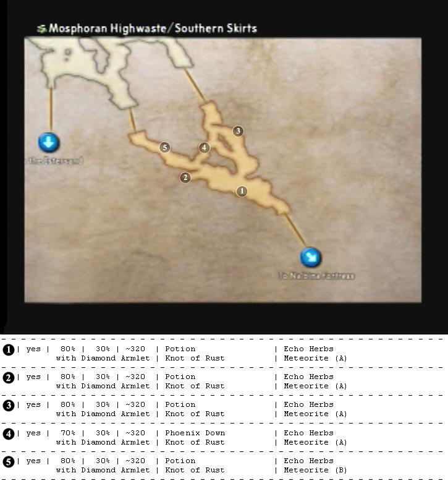Click 'Meteorite (A)' in row 1

point(315,358)
